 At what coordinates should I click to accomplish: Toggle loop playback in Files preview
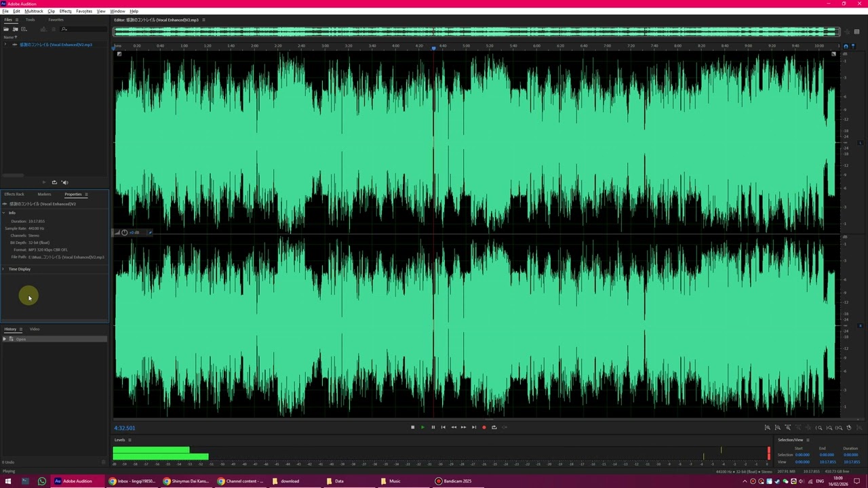[x=54, y=182]
